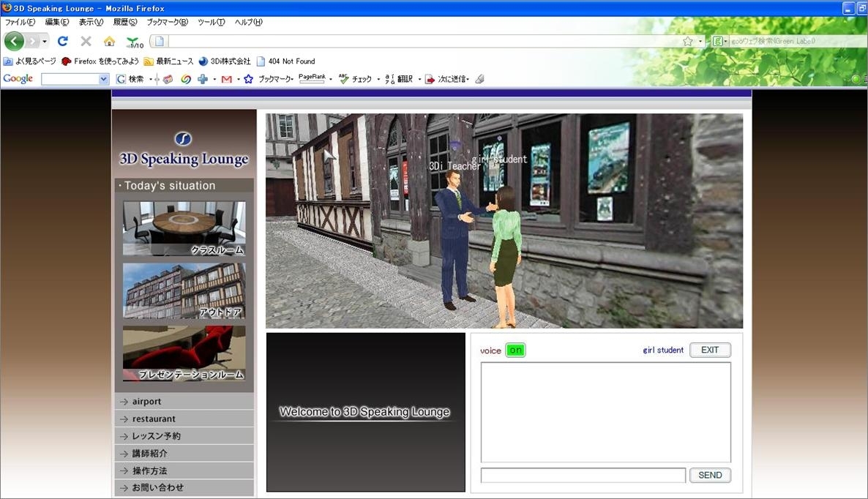Click the blue plus icon on Google toolbar
The height and width of the screenshot is (499, 868).
coord(203,79)
